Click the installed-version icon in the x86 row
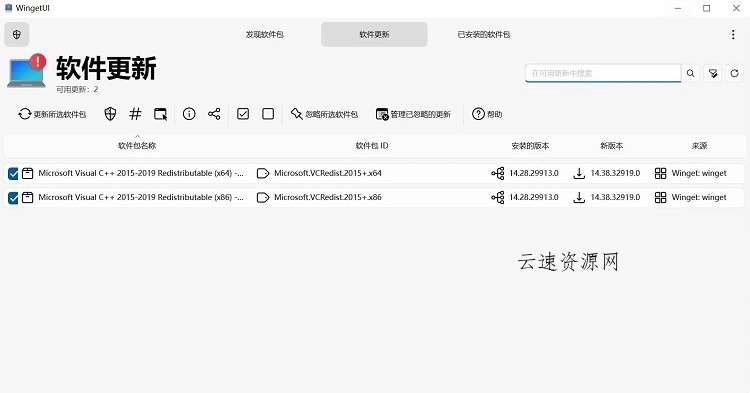Image resolution: width=750 pixels, height=393 pixels. click(498, 197)
